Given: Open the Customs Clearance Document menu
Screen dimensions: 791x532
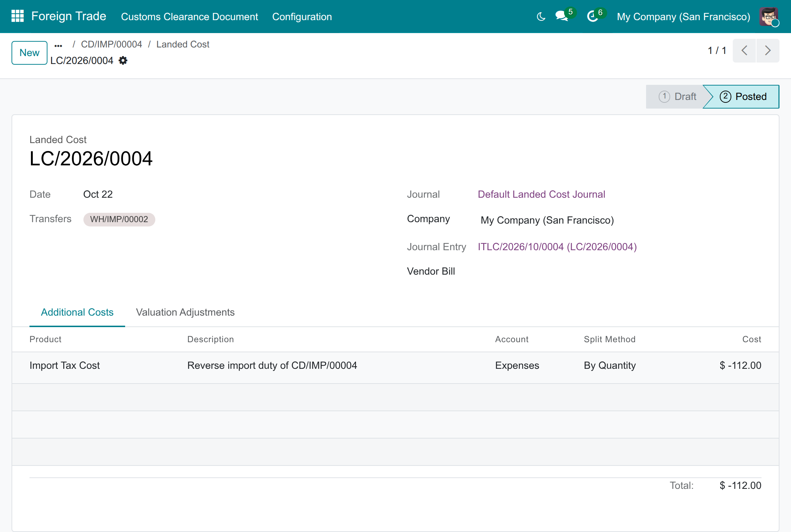Looking at the screenshot, I should click(x=189, y=17).
